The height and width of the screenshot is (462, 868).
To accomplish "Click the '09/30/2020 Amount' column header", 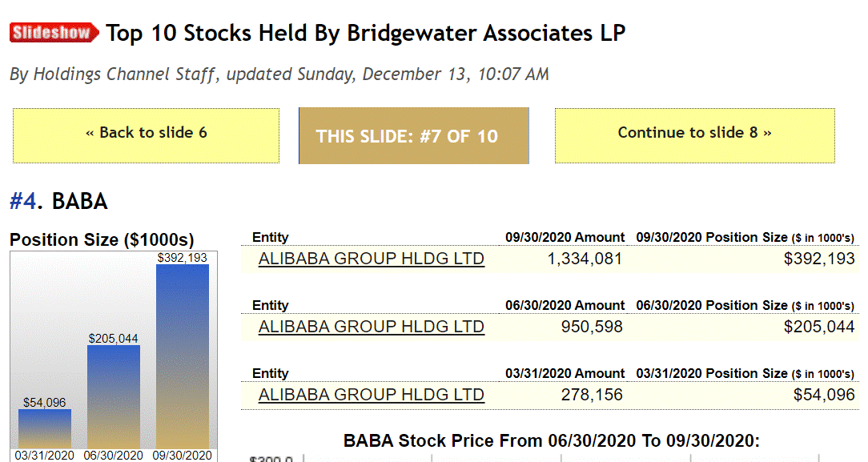I will 565,238.
